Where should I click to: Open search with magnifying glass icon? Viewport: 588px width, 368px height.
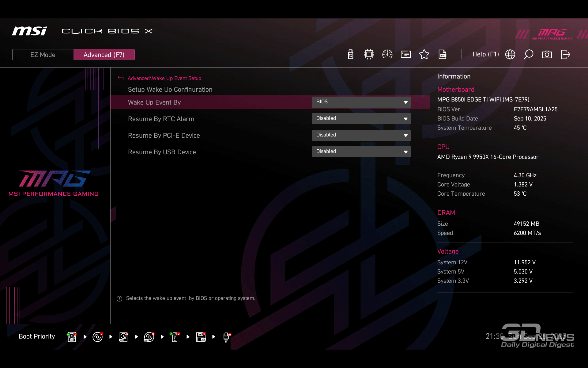(529, 55)
